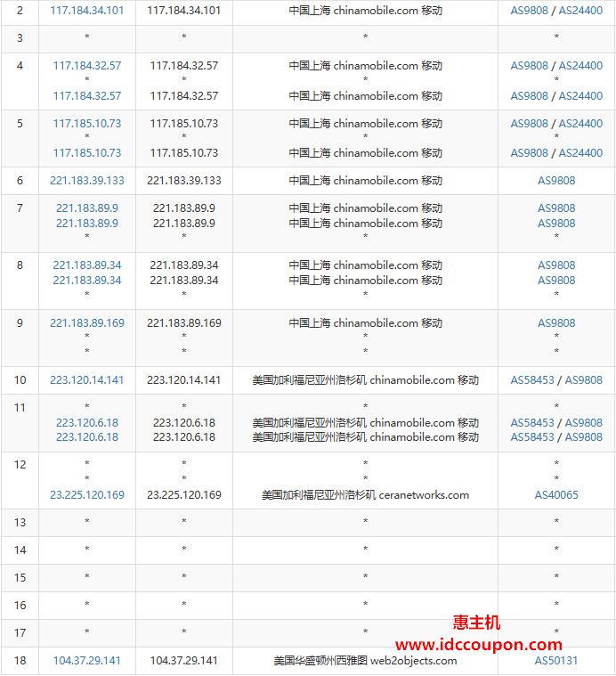616x676 pixels.
Task: Click hop number 10 cell
Action: 20,380
